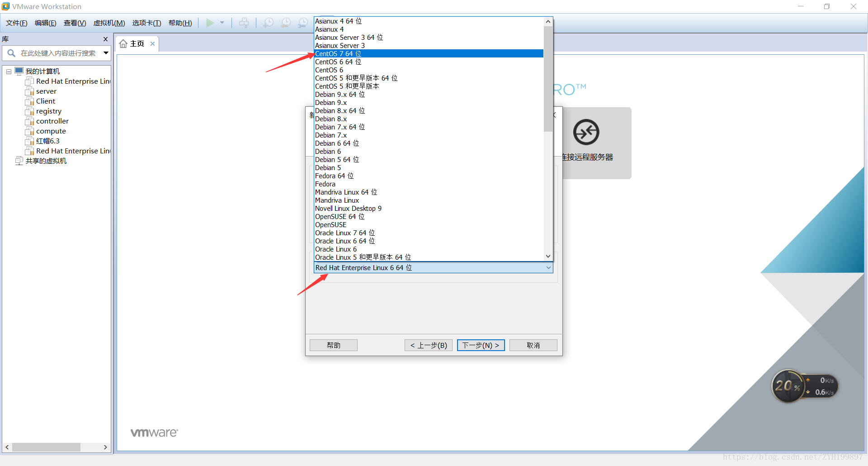Viewport: 868px width, 466px height.
Task: Click the 下一步(N) next button
Action: (x=481, y=345)
